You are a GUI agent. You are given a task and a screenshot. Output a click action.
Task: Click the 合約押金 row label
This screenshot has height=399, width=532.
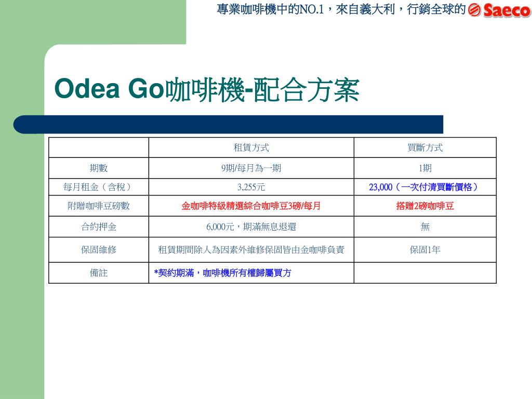98,227
